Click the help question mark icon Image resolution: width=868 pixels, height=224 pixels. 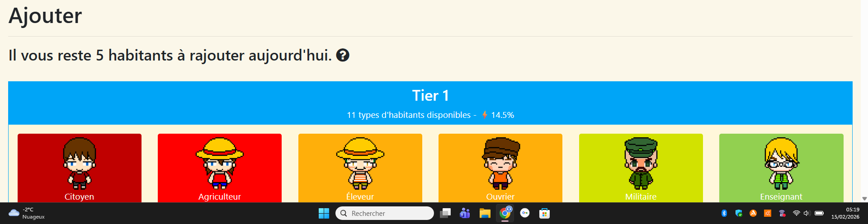pyautogui.click(x=343, y=55)
